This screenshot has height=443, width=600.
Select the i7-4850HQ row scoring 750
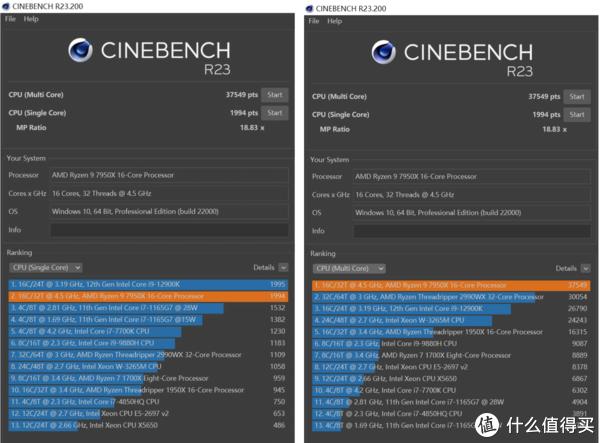[148, 402]
